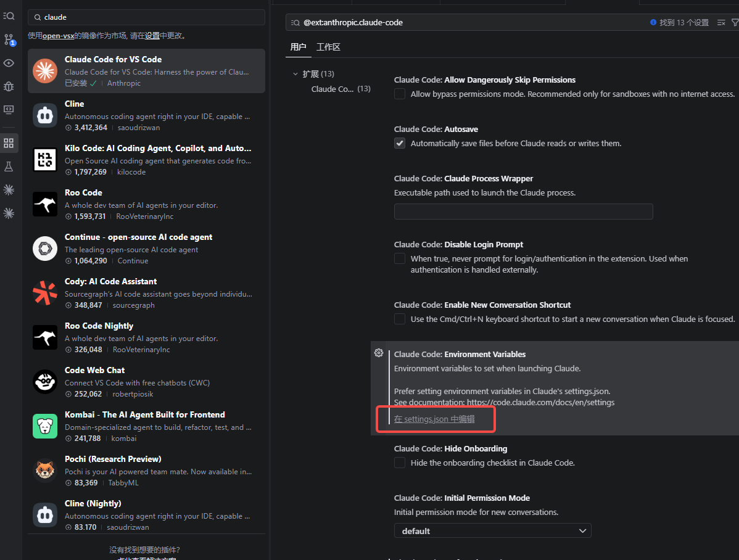Collapse the 扩展 (13) tree node
Screen dimensions: 739x560
click(295, 74)
